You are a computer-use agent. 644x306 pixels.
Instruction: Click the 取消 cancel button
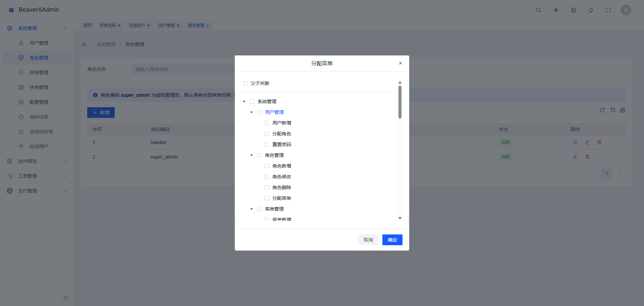tap(368, 240)
